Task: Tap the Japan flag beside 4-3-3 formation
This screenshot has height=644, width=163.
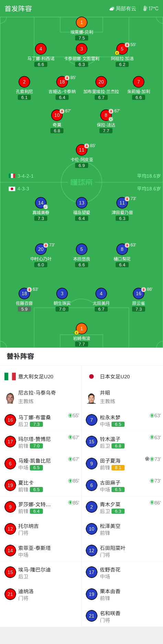Action: 12,189
